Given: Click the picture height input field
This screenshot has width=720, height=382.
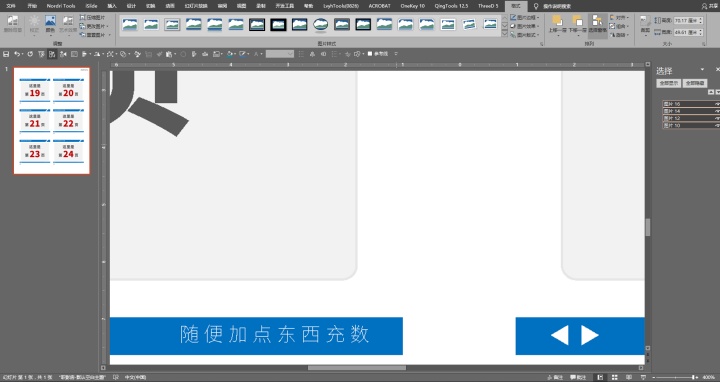Looking at the screenshot, I should pos(688,21).
